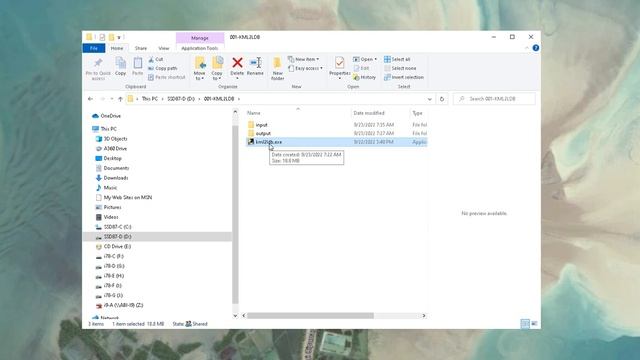Click the Manage contextual tab

[x=200, y=38]
